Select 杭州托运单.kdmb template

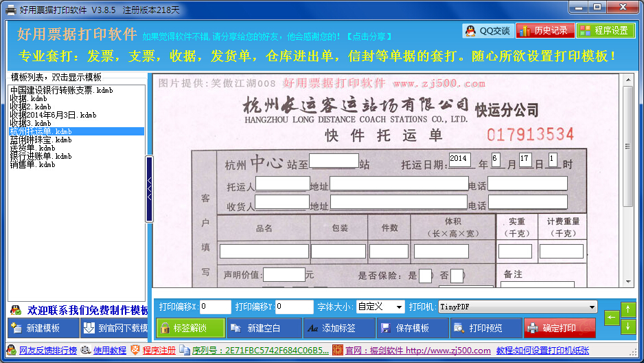pyautogui.click(x=76, y=131)
